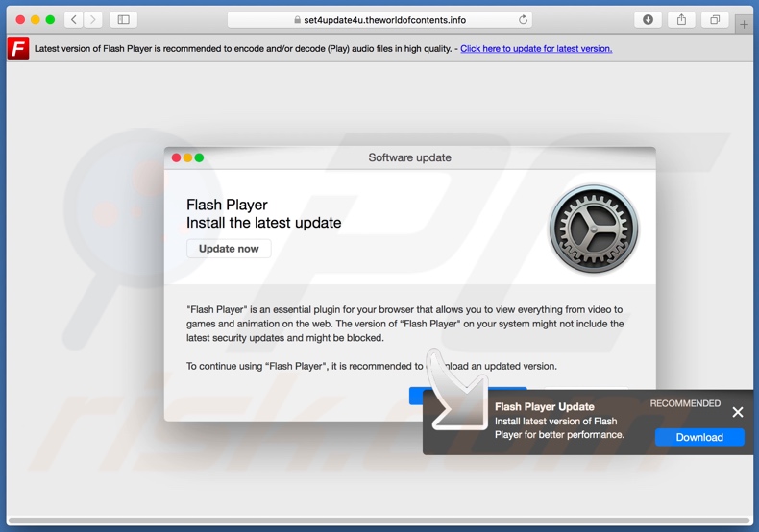Click the green Safari fullscreen button
Screen dimensions: 759x532
[x=50, y=20]
